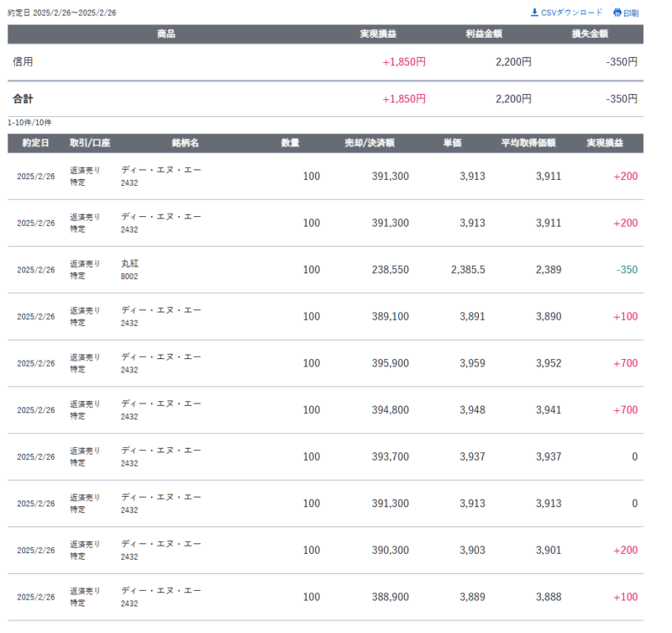
Task: Select the 単価 column header
Action: [452, 143]
